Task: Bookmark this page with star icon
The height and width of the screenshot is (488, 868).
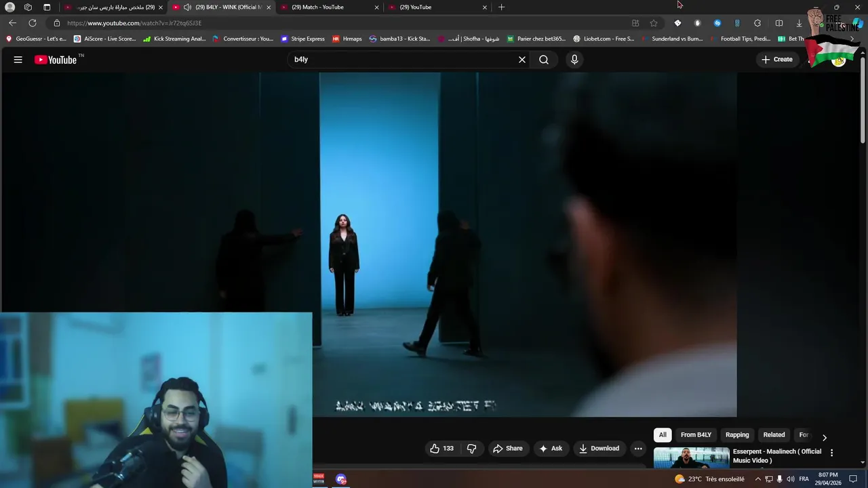Action: [x=654, y=23]
